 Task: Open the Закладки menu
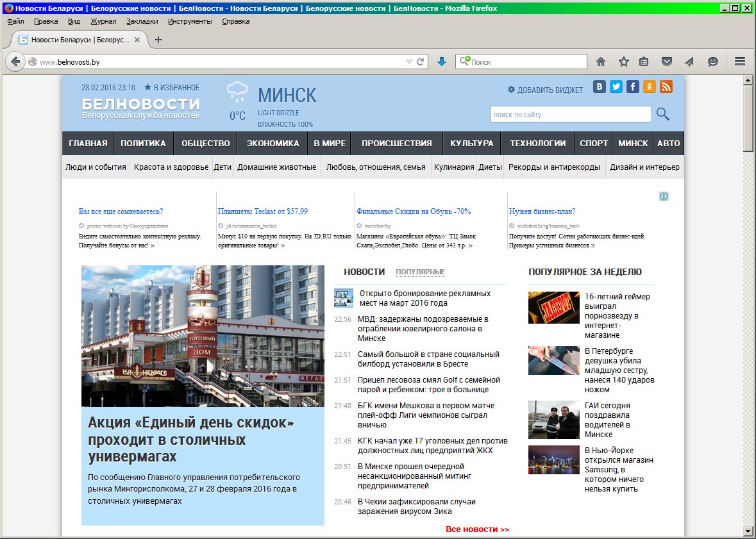click(142, 21)
